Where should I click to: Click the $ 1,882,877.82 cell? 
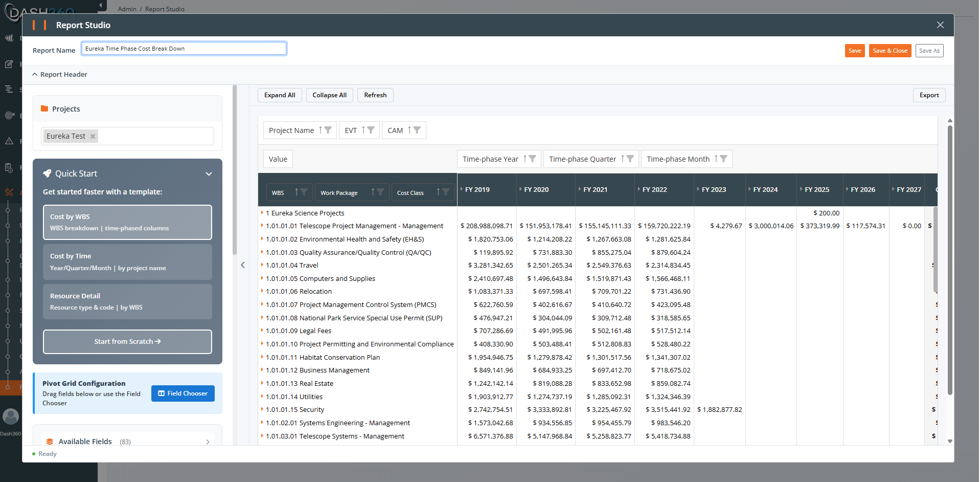719,409
